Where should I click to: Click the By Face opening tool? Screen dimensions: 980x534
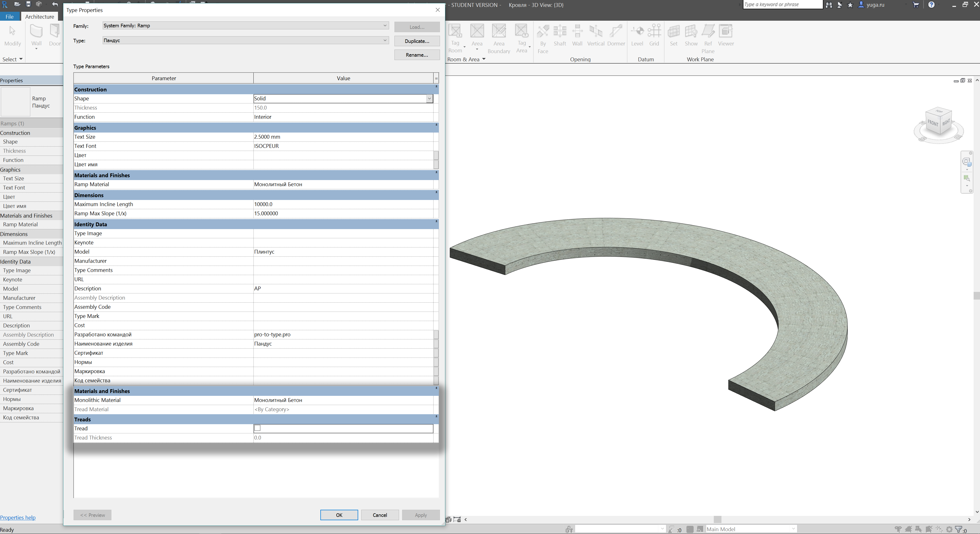point(543,36)
